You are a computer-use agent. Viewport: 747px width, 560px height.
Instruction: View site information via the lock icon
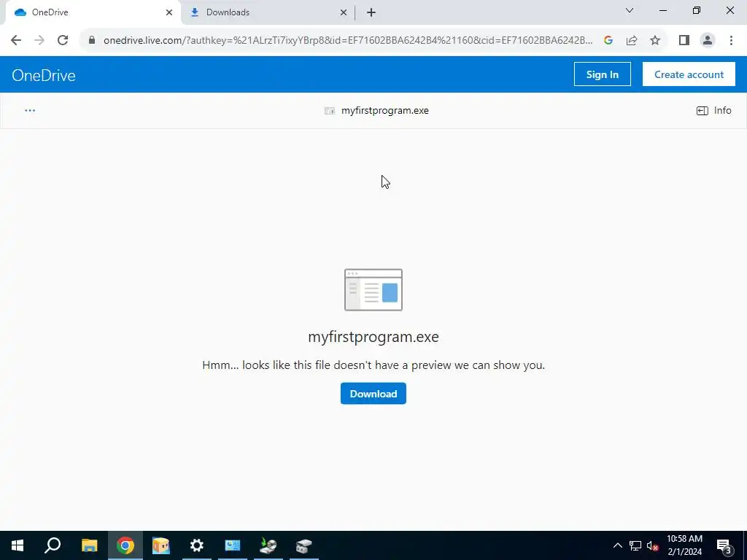(x=92, y=40)
